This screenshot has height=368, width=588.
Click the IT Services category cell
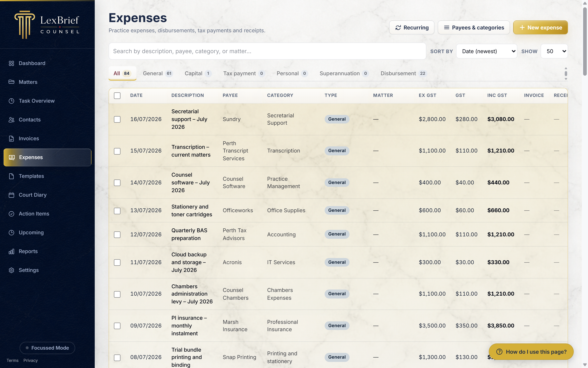(x=281, y=262)
